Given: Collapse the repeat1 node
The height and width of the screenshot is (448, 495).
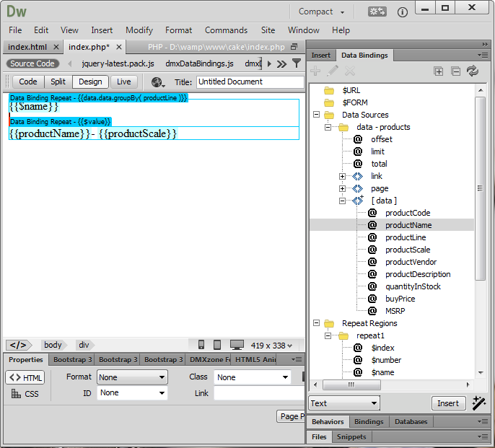Looking at the screenshot, I should [328, 335].
